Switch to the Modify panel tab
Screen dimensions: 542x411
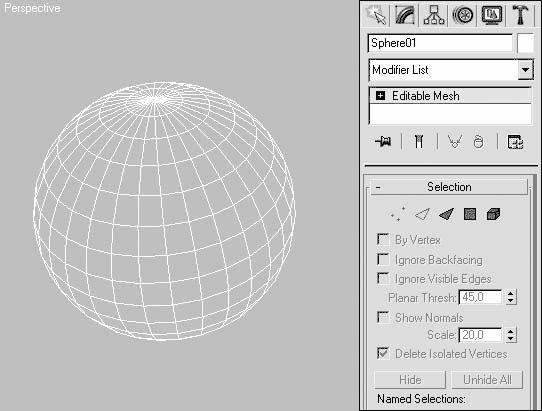(405, 15)
